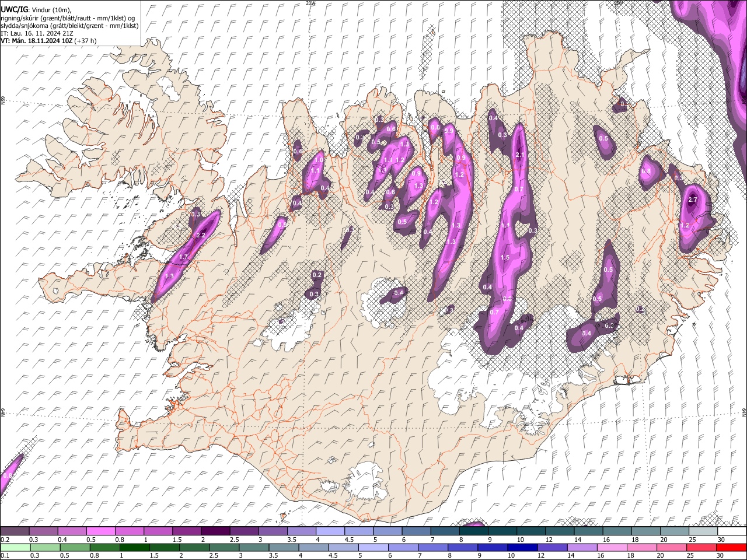Click the 'IT: Lau. 16. 11. 2024 21Z' line
The image size is (747, 560).
(x=37, y=33)
